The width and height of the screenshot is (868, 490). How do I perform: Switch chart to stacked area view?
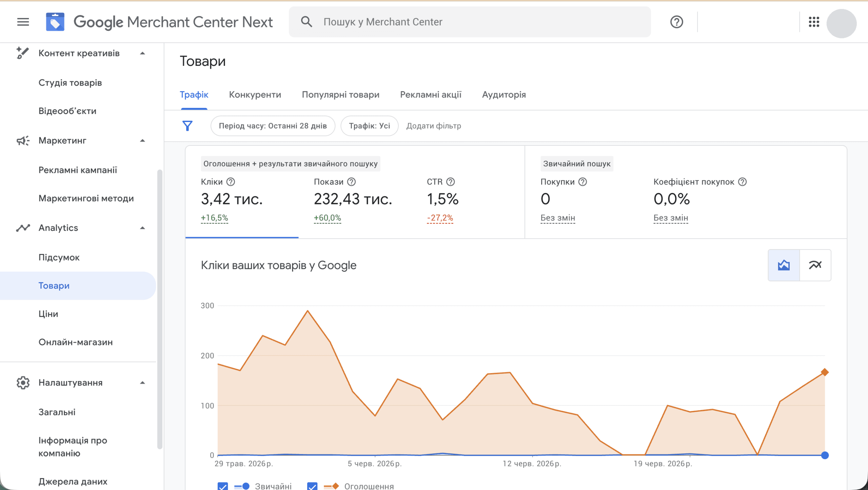click(x=784, y=265)
